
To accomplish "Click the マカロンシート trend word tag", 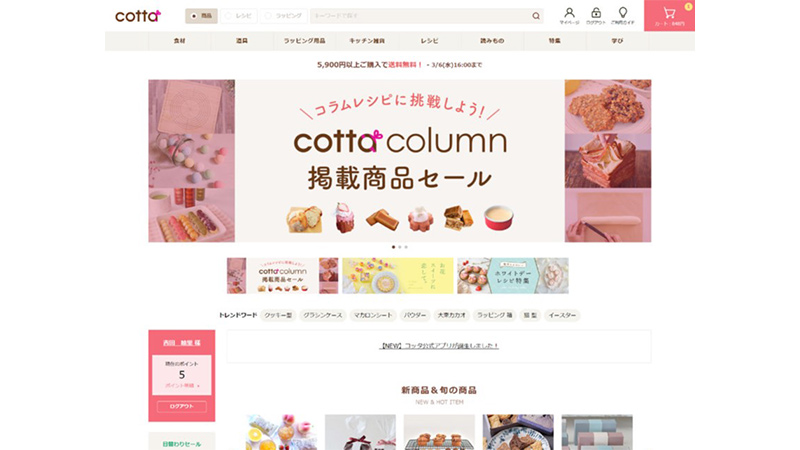I will coord(373,315).
